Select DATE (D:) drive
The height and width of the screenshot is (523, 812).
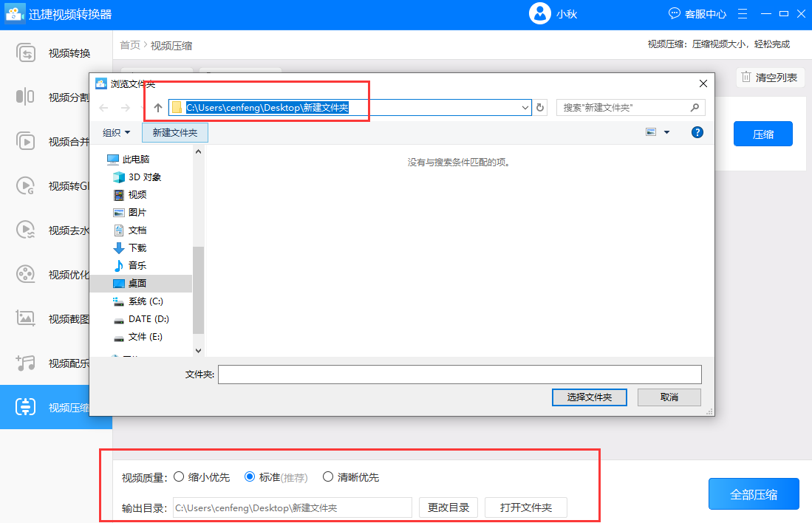141,319
